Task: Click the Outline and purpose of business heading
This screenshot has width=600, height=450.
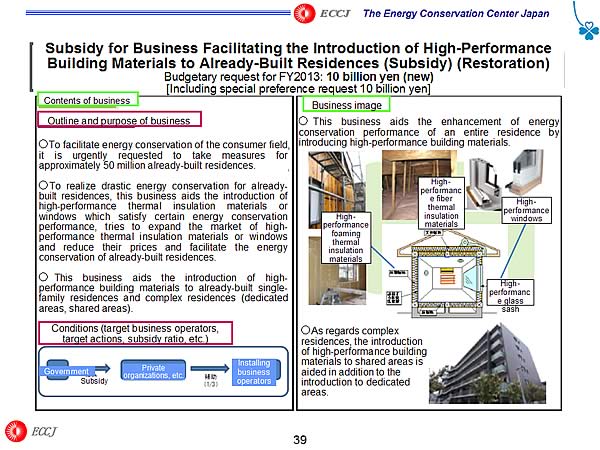Action: pos(119,120)
